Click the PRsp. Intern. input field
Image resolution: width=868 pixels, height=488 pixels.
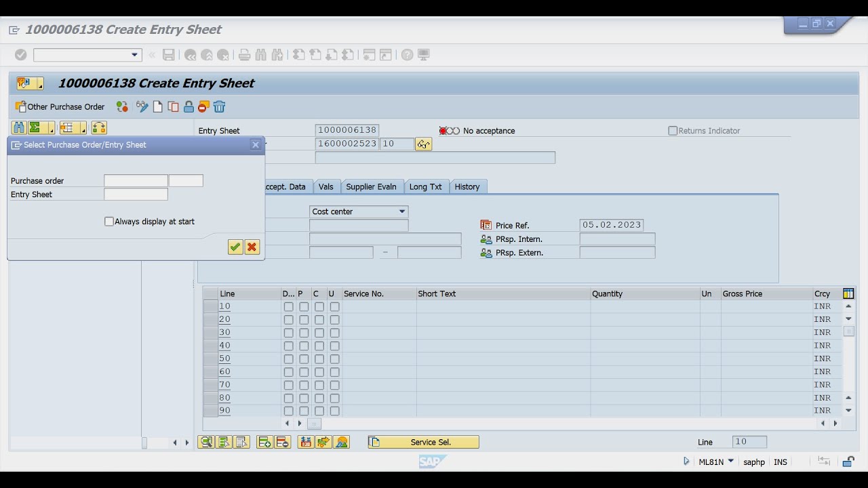pos(617,239)
